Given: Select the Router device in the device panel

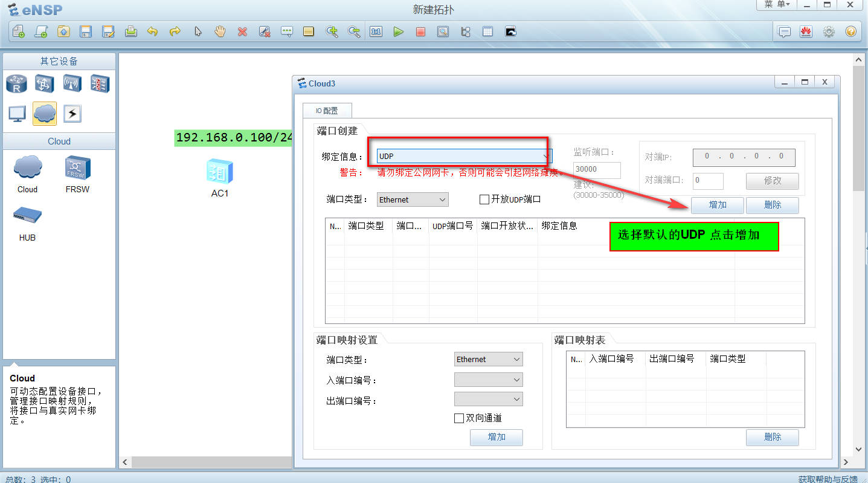Looking at the screenshot, I should coord(16,83).
